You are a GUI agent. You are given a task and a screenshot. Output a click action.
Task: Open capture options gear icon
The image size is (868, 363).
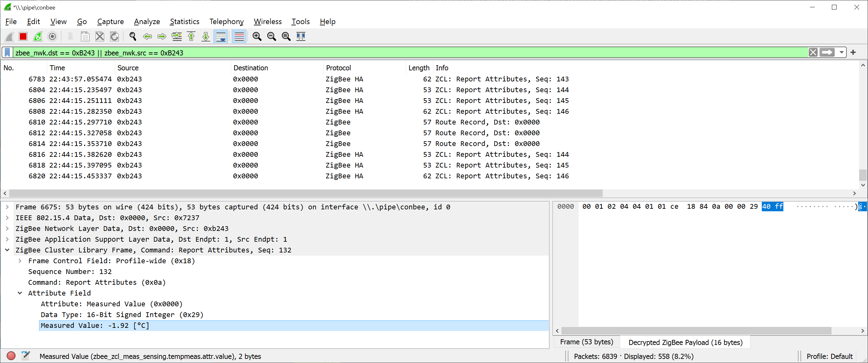point(52,36)
